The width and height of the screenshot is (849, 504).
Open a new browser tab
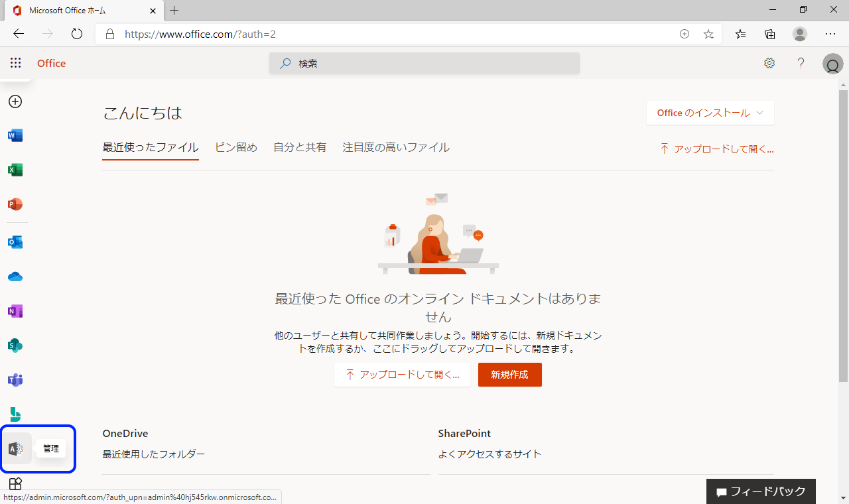[x=174, y=11]
